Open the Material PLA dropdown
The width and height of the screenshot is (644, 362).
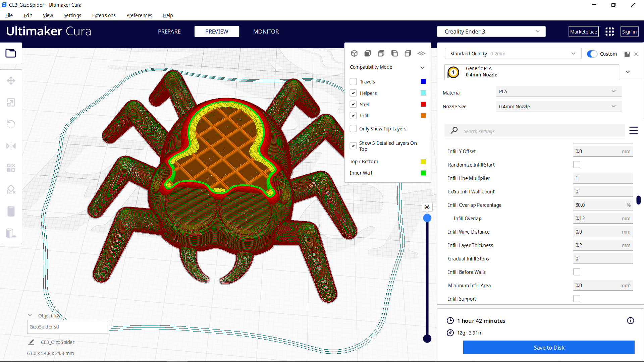tap(559, 92)
